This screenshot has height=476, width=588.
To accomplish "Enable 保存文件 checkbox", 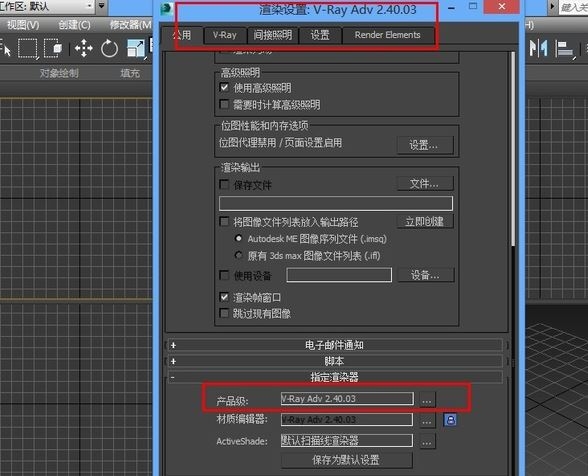I will click(x=224, y=184).
